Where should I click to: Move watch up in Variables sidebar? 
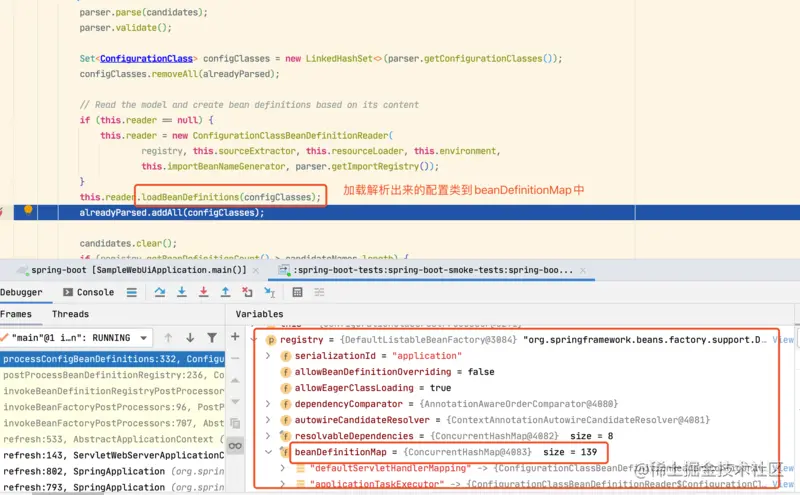point(235,381)
